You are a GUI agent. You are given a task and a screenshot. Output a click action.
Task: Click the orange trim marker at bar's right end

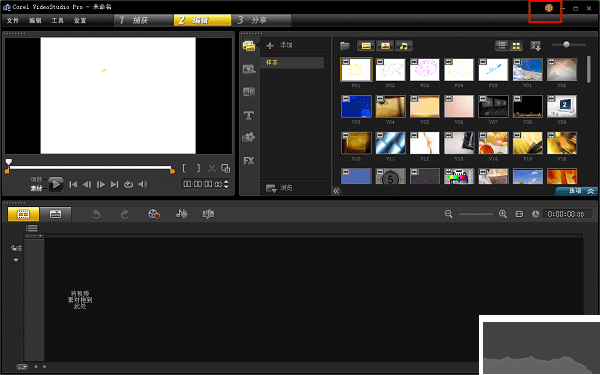[173, 171]
